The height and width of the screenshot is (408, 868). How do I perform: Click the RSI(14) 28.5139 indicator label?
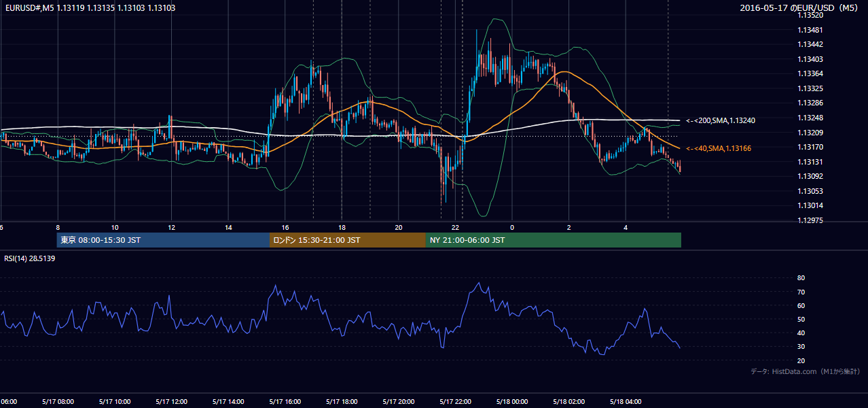click(29, 258)
